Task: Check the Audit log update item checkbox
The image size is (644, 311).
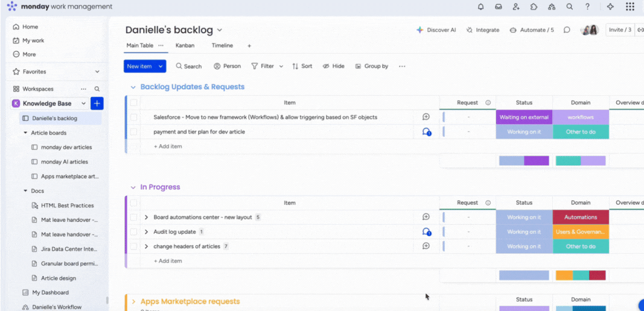Action: [x=133, y=232]
